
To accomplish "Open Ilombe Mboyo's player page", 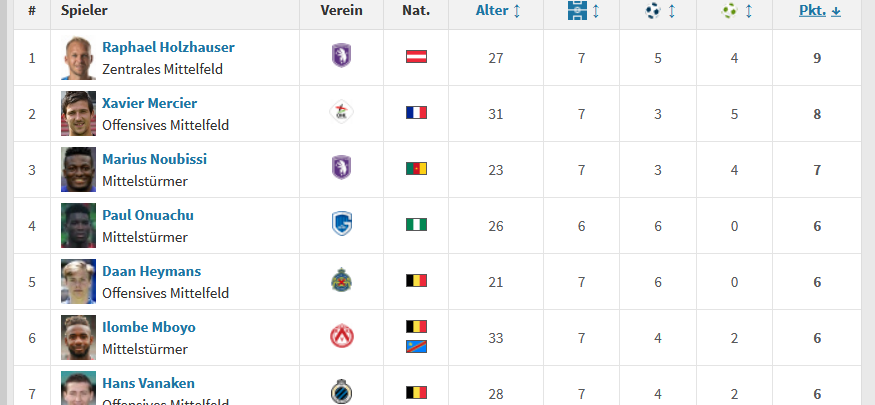I will click(149, 327).
